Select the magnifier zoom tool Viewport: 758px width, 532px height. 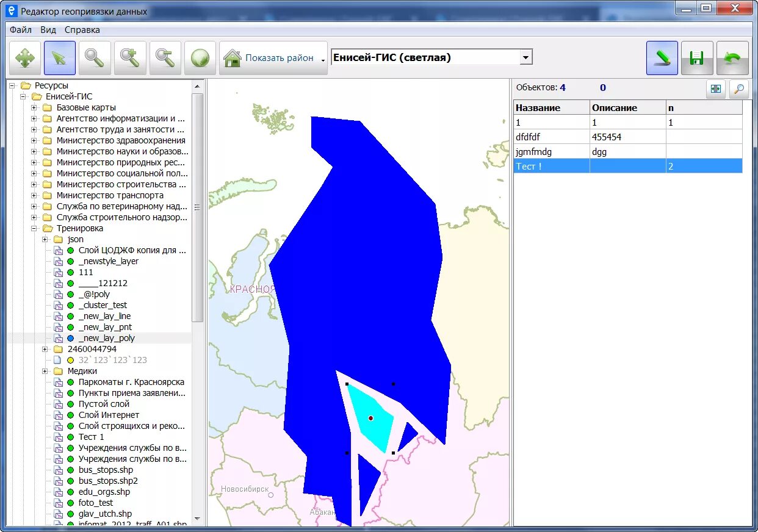click(x=95, y=58)
